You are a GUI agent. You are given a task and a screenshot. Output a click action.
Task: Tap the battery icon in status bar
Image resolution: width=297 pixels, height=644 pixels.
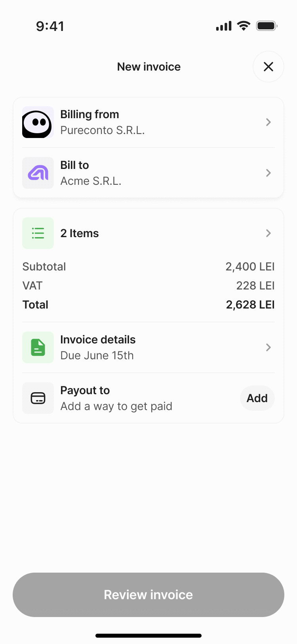[267, 26]
